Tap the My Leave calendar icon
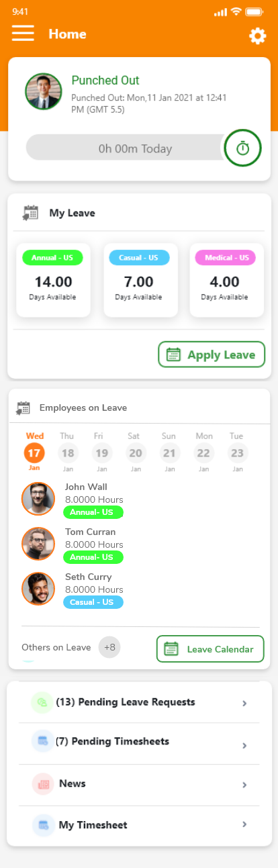The height and width of the screenshot is (868, 278). [x=30, y=213]
